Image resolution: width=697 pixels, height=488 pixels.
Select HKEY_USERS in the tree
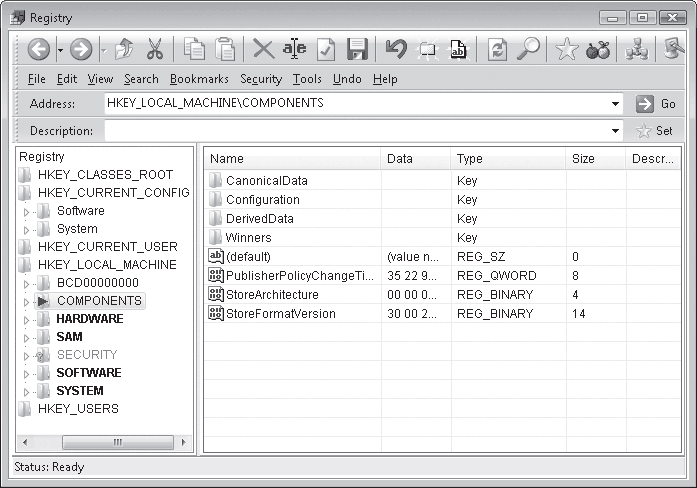[x=78, y=409]
